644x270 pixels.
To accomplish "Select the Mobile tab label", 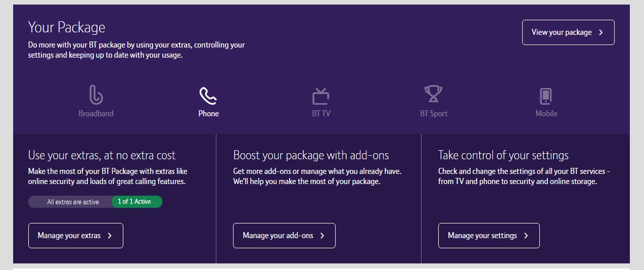I will [x=546, y=113].
